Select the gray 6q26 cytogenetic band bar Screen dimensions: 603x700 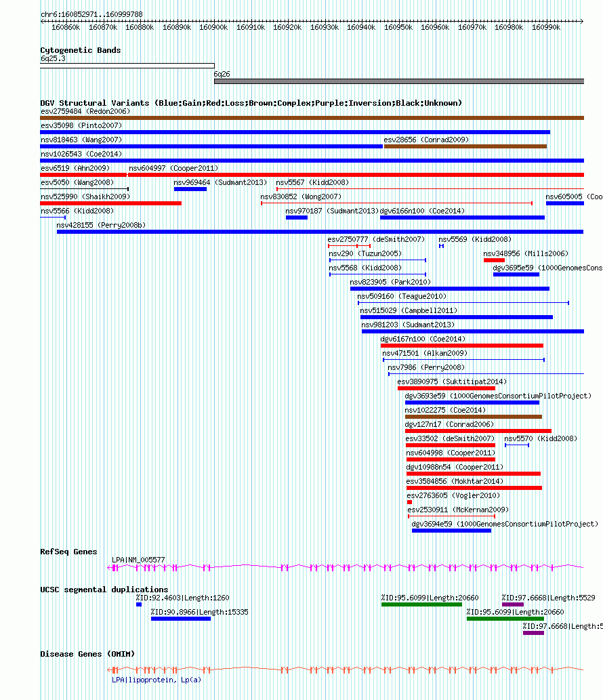(x=399, y=81)
